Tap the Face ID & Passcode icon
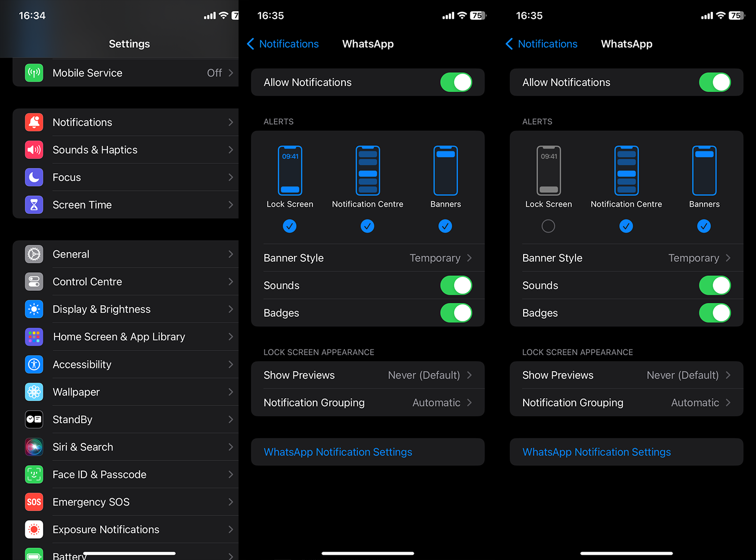This screenshot has height=560, width=756. [34, 474]
